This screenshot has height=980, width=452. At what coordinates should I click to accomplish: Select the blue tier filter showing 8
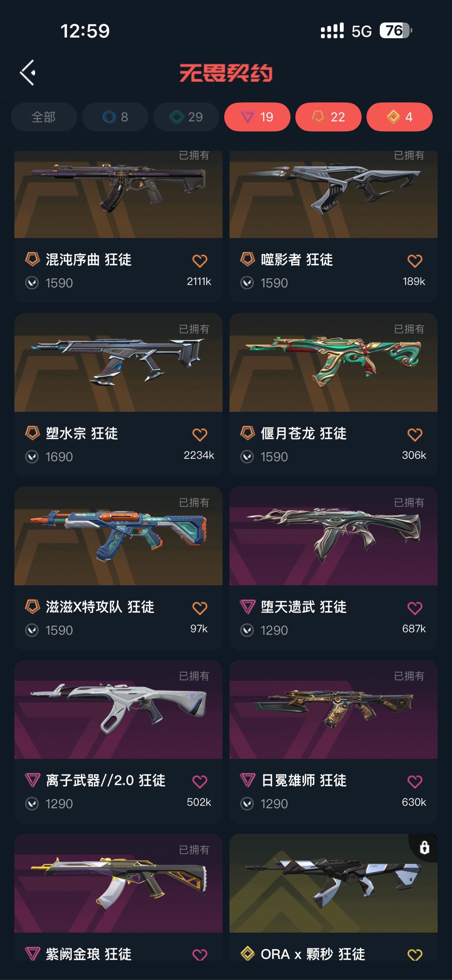[x=115, y=117]
